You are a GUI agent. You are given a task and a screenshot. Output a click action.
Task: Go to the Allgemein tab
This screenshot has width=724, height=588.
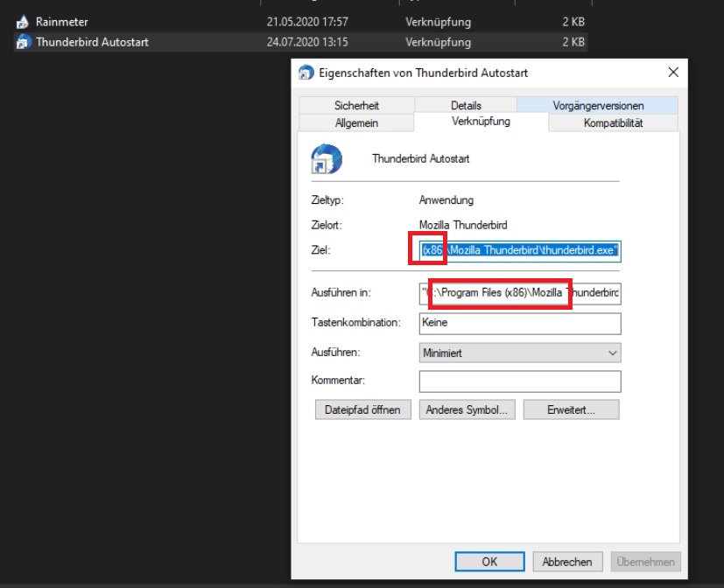click(356, 123)
